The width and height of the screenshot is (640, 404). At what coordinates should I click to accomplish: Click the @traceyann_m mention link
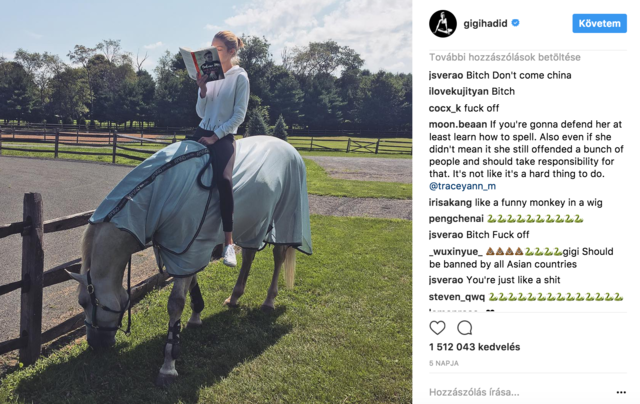[x=462, y=186]
